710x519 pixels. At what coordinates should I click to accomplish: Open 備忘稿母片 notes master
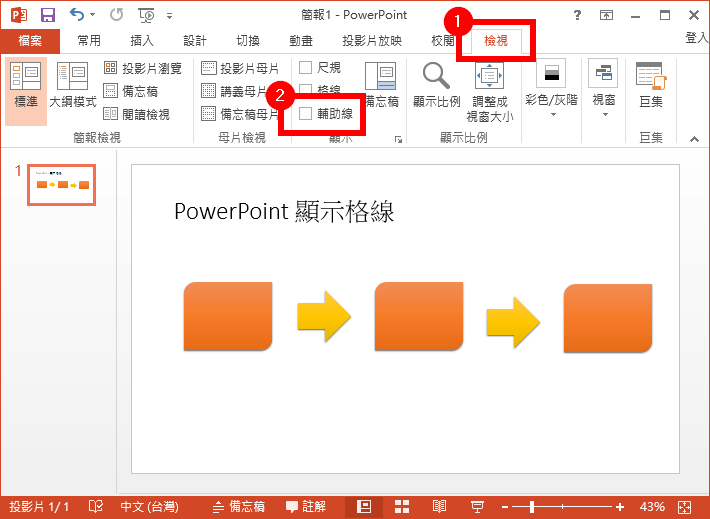point(239,114)
